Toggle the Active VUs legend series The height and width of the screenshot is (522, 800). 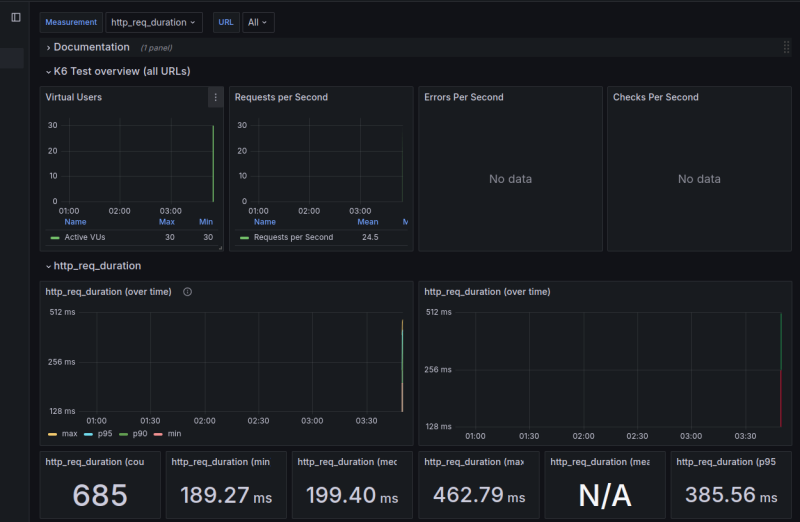coord(84,237)
